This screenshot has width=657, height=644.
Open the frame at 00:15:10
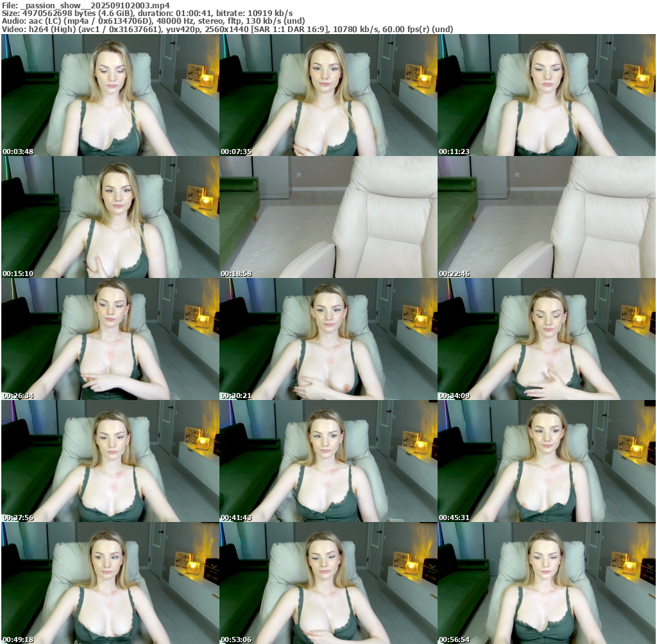click(110, 217)
